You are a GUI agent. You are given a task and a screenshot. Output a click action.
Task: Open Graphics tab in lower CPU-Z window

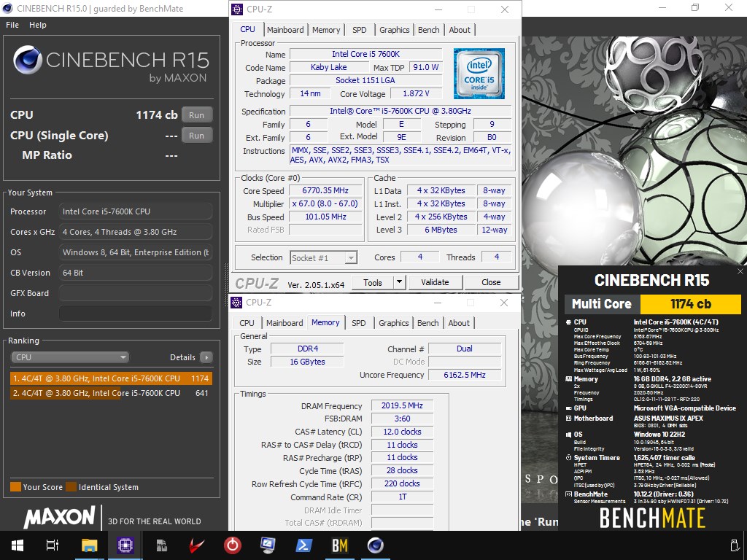pyautogui.click(x=393, y=323)
